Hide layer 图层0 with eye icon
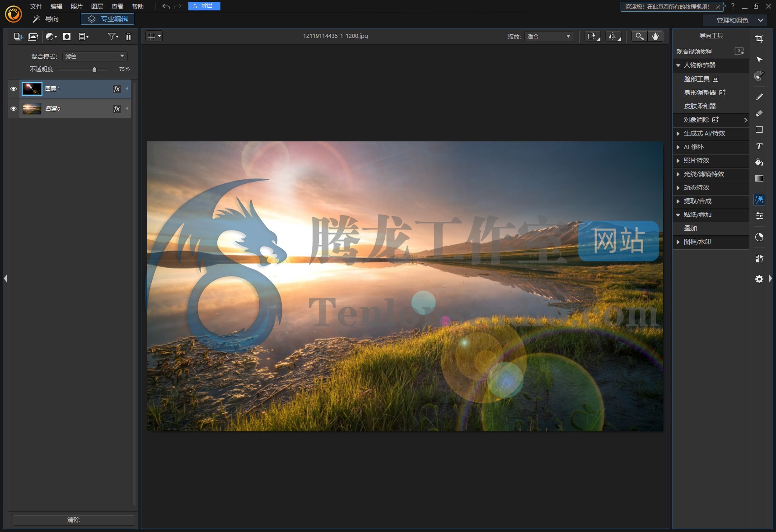 coord(14,109)
